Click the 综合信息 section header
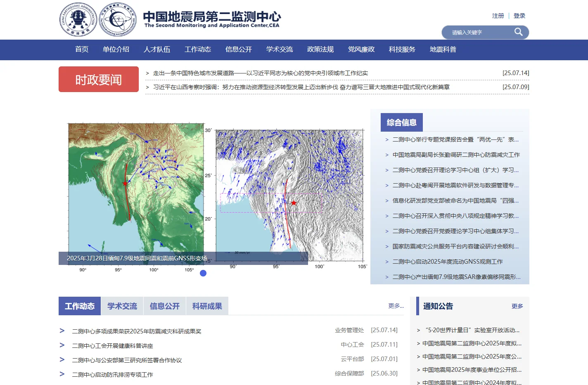 (x=402, y=122)
